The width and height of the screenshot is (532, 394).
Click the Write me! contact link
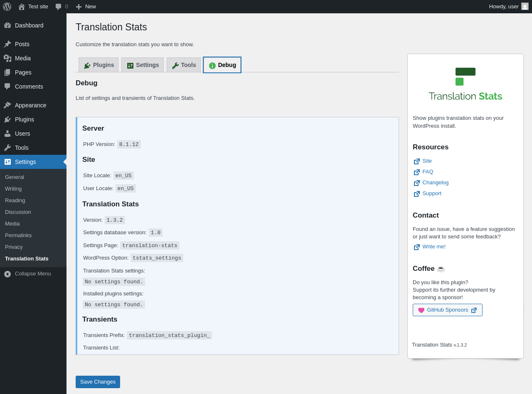(x=434, y=247)
